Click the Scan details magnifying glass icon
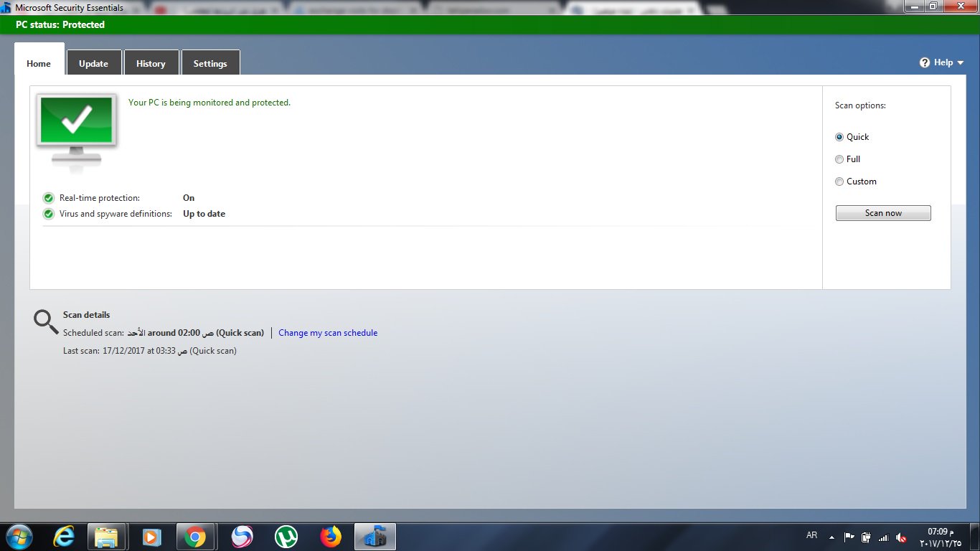980x551 pixels. [x=46, y=322]
